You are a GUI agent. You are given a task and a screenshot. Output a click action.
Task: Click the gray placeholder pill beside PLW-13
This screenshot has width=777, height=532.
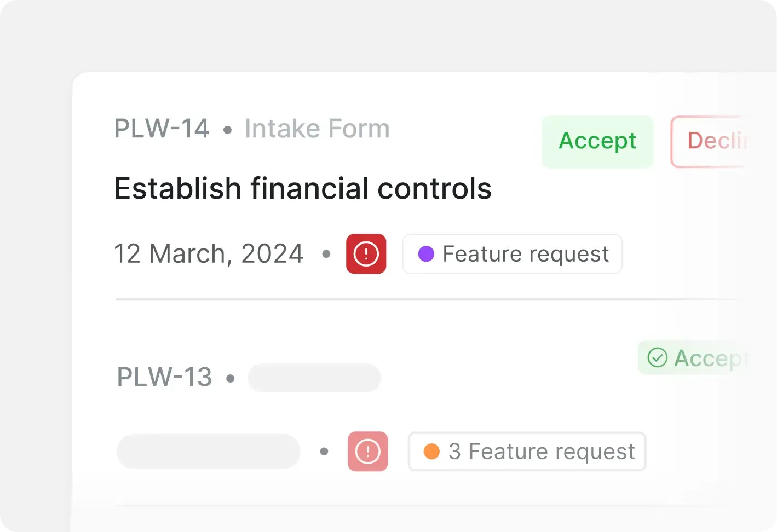click(x=314, y=378)
